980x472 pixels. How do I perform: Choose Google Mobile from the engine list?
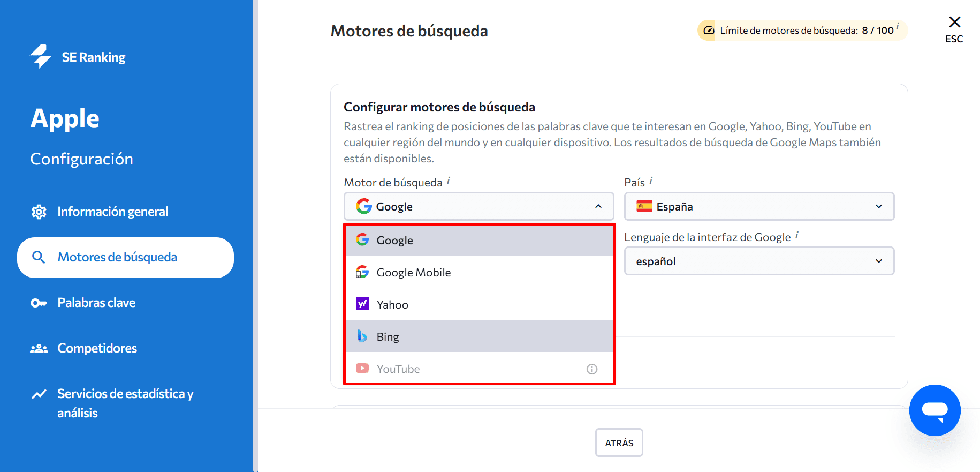(480, 273)
